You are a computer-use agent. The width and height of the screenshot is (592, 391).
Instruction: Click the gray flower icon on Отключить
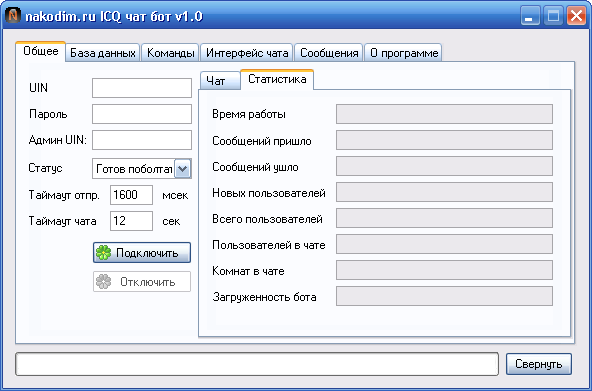click(103, 282)
